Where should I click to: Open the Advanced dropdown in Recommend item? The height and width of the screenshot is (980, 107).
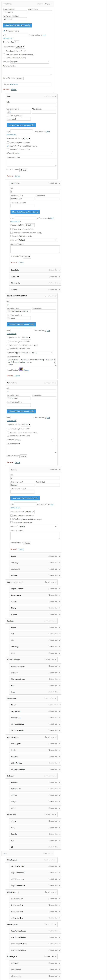click(38, 240)
